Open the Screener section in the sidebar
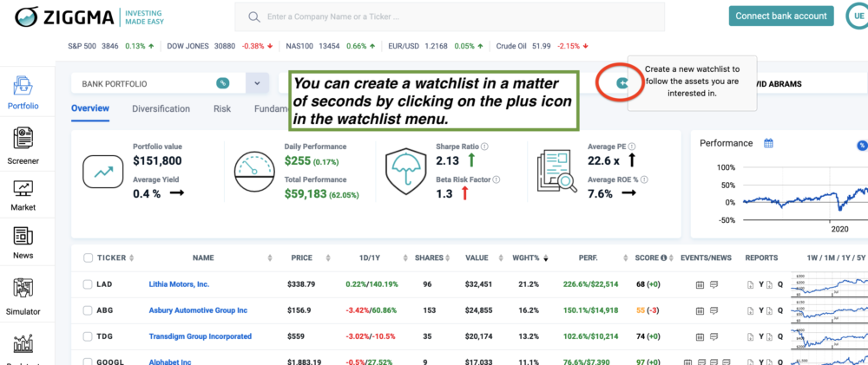 click(23, 147)
